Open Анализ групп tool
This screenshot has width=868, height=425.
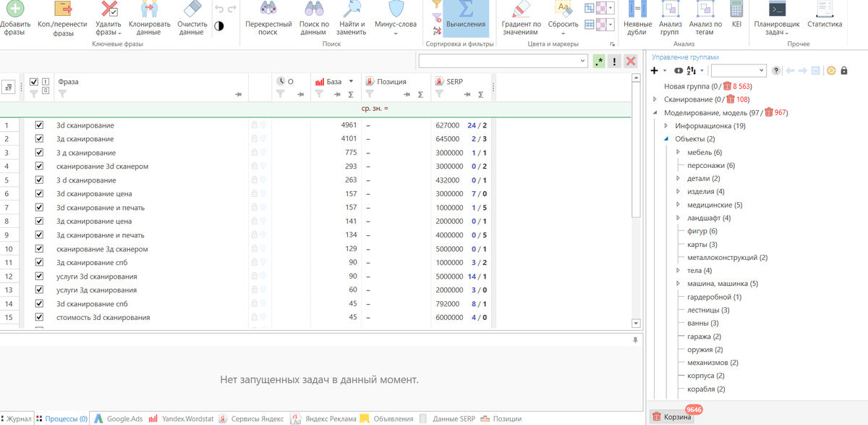click(x=670, y=18)
